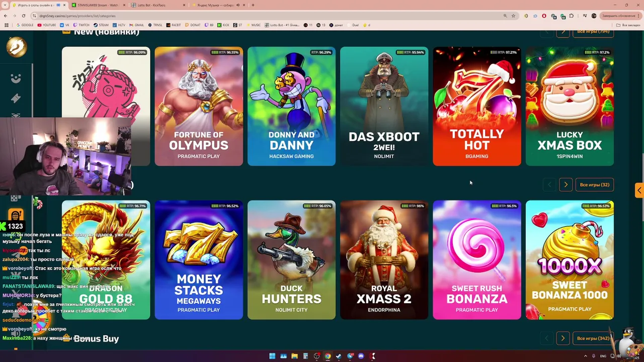
Task: Open the dragon casino logo in the sidebar
Action: [x=17, y=47]
